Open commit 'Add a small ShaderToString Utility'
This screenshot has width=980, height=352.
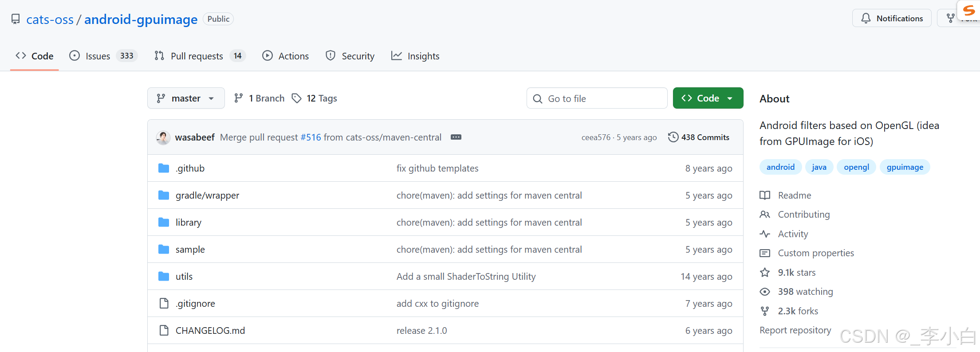466,277
